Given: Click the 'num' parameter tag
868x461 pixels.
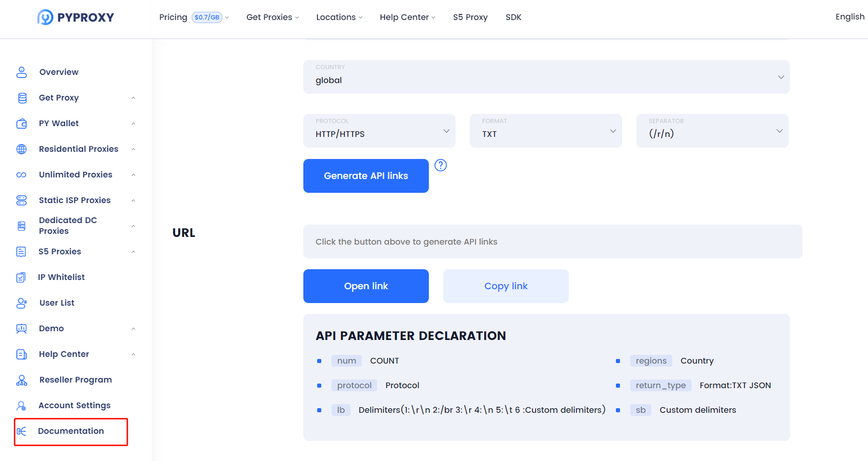Looking at the screenshot, I should point(346,361).
